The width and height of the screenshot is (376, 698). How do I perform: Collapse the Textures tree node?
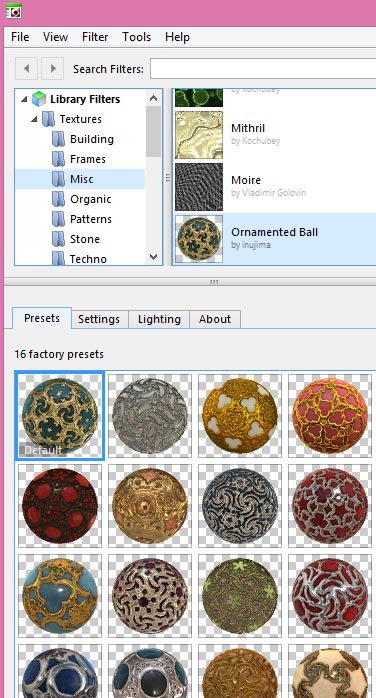34,119
